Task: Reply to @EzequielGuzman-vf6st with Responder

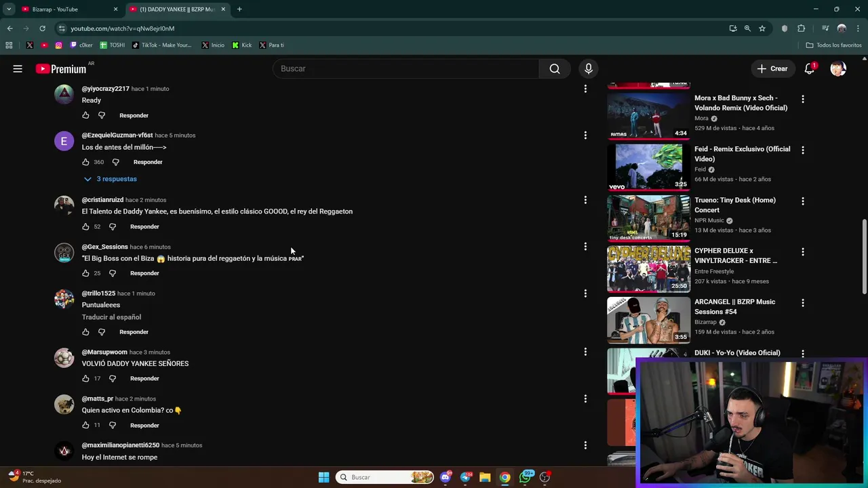Action: 148,162
